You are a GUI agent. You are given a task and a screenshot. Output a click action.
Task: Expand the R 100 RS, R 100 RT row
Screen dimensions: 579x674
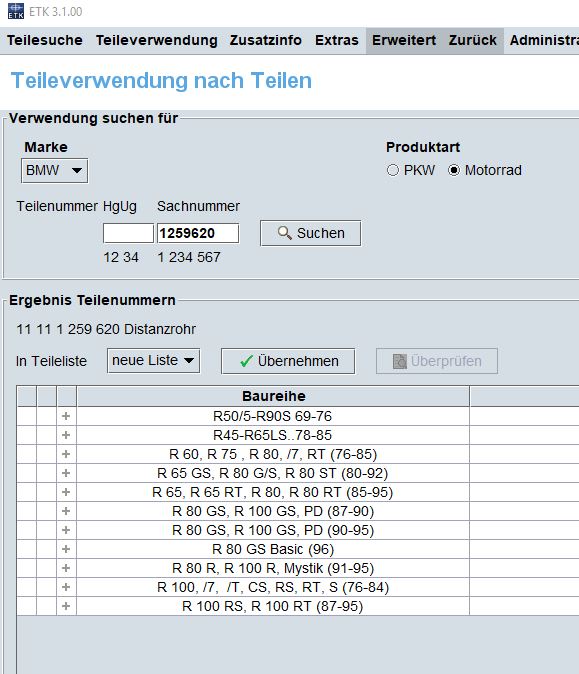pyautogui.click(x=66, y=606)
